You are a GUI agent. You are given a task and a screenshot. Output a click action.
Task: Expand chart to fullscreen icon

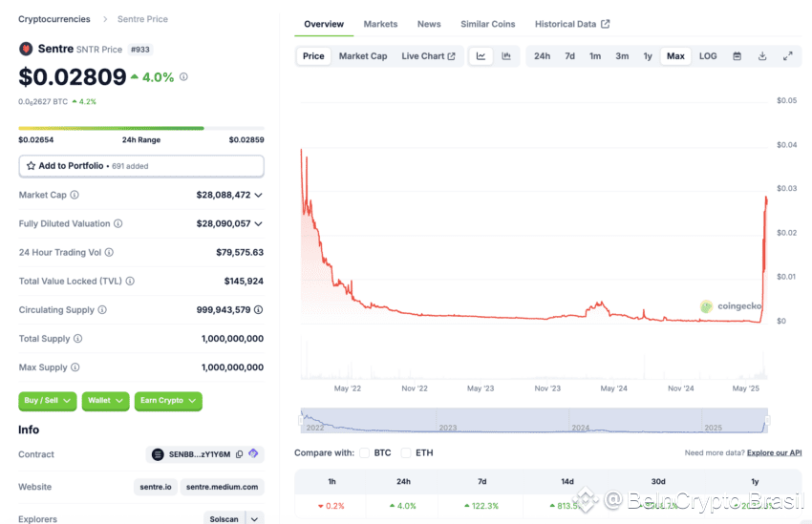(x=788, y=56)
